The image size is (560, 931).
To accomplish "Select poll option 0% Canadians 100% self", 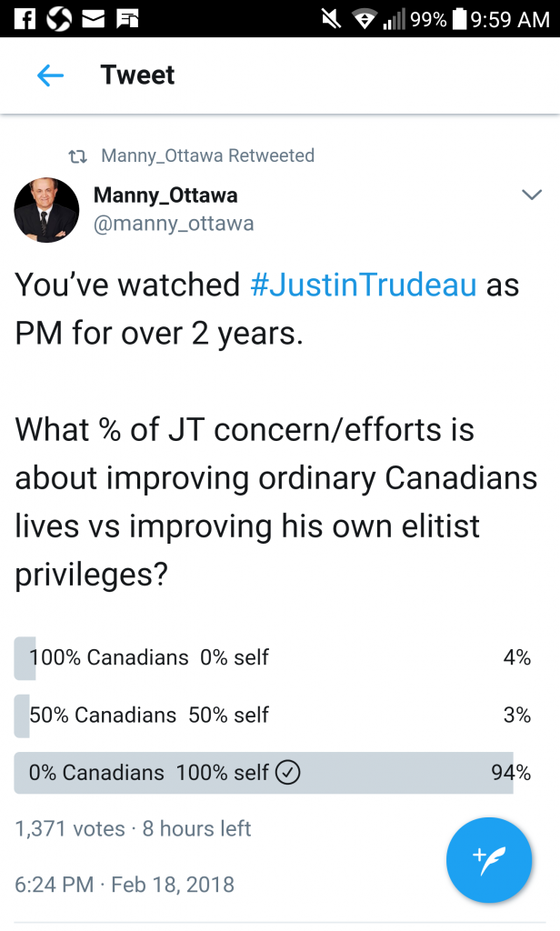I will [x=273, y=773].
